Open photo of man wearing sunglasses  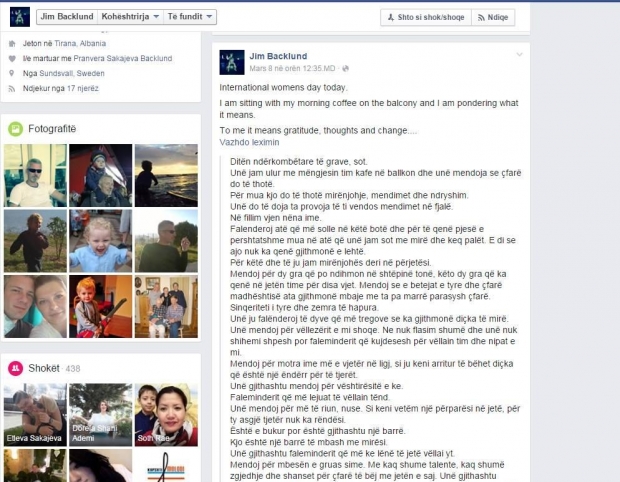(35, 176)
